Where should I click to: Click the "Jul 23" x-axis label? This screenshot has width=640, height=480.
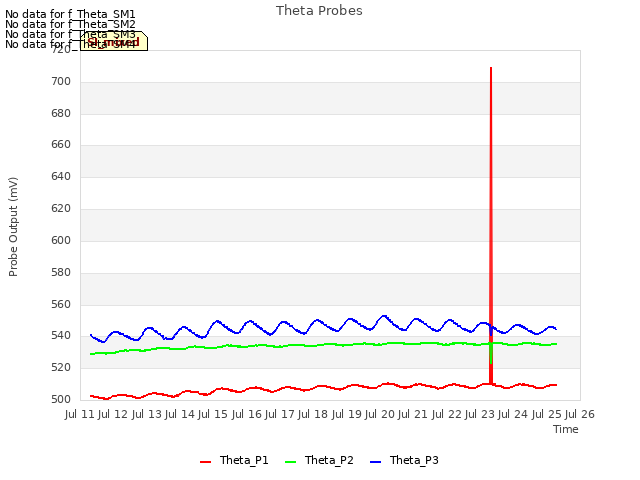480,414
